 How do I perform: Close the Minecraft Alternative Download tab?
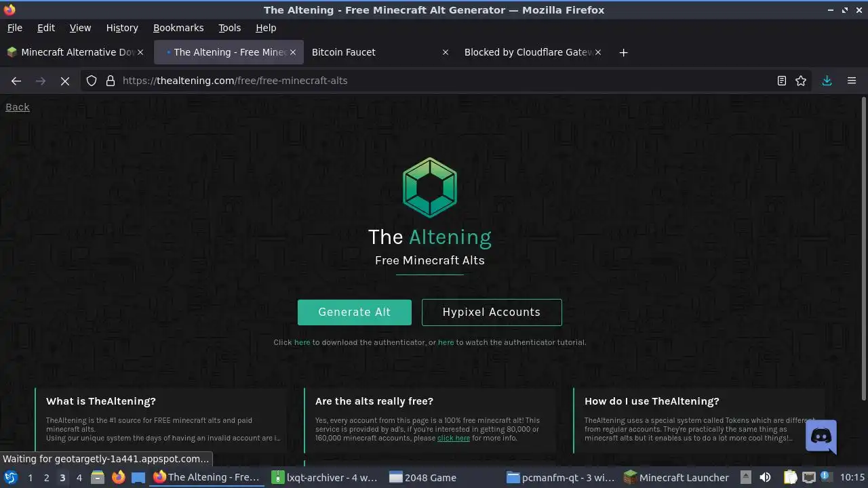pyautogui.click(x=140, y=52)
